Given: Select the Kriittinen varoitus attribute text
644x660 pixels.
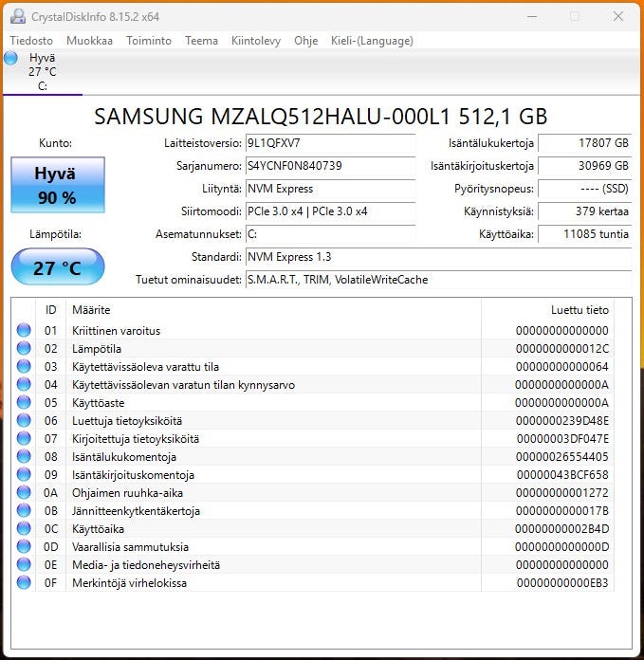Looking at the screenshot, I should pyautogui.click(x=116, y=331).
